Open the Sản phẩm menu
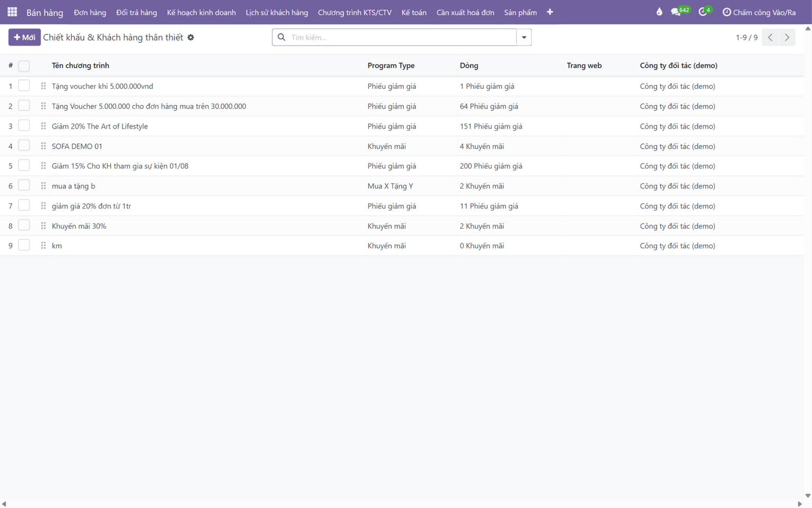812x508 pixels. 520,12
